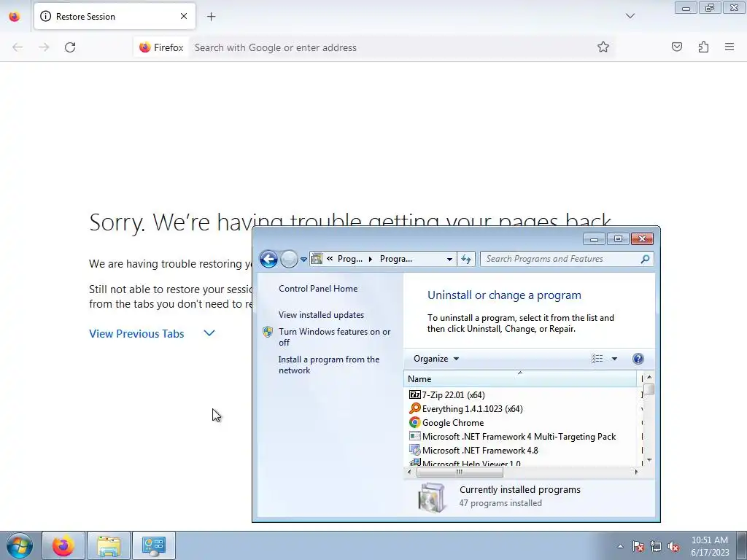Open the Firefox hamburger application menu
The image size is (747, 560).
(x=729, y=47)
